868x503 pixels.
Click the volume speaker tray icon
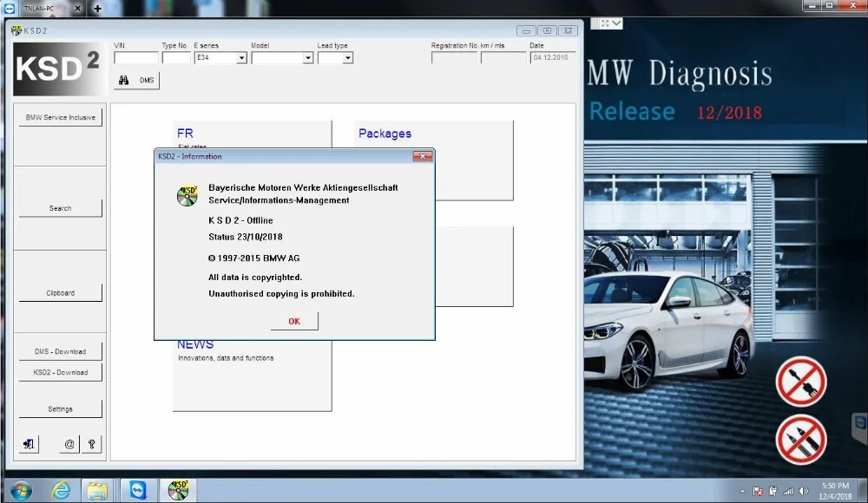804,492
